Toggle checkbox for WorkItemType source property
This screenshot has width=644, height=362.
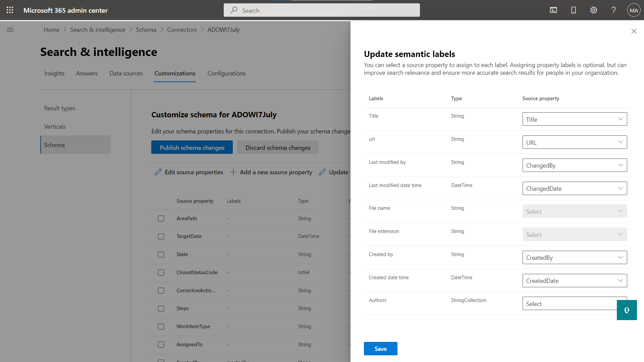[x=161, y=326]
